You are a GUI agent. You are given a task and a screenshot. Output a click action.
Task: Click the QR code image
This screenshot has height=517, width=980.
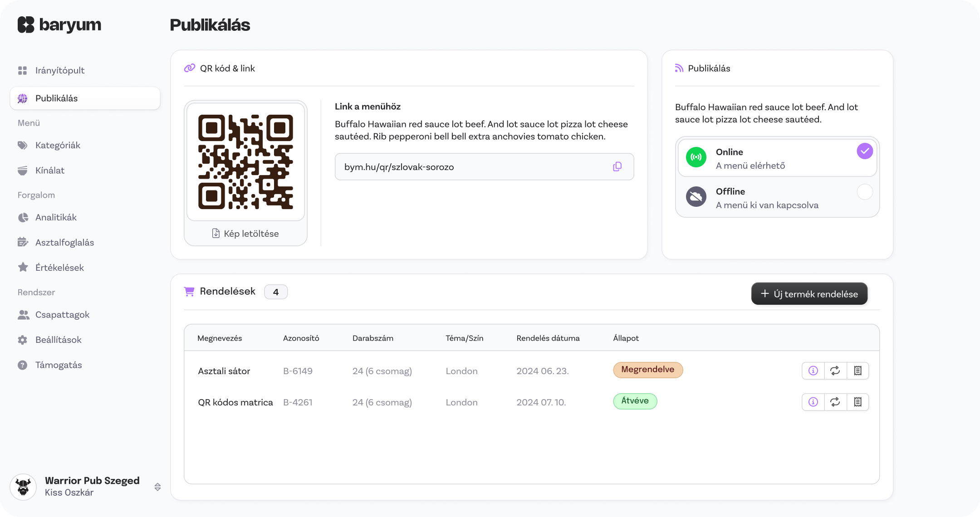point(245,161)
